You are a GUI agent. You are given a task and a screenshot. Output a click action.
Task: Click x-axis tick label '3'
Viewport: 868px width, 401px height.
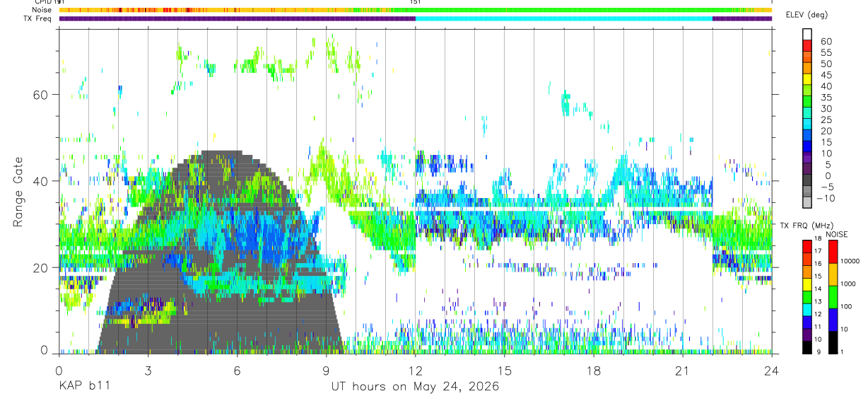click(148, 371)
